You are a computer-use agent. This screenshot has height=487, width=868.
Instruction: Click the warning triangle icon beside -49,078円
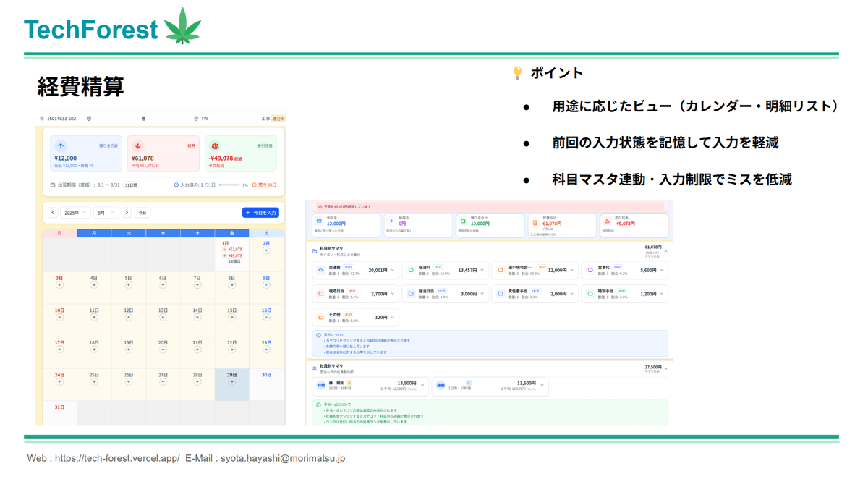pyautogui.click(x=607, y=221)
